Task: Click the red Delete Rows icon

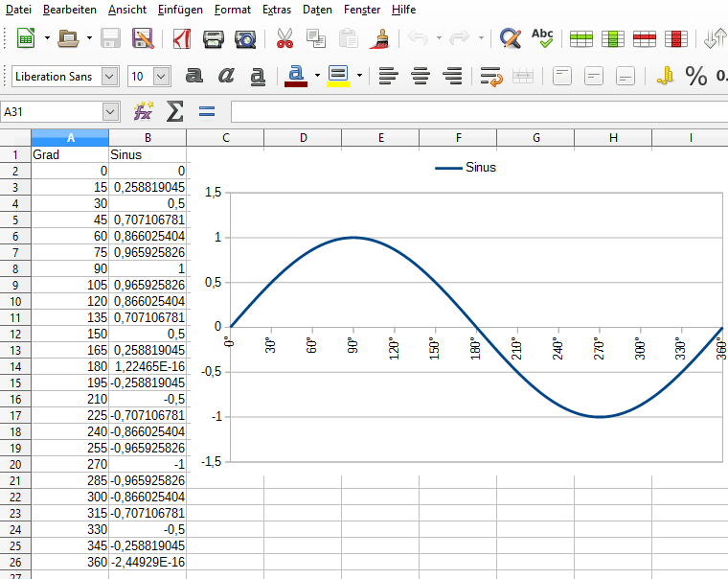Action: coord(645,39)
